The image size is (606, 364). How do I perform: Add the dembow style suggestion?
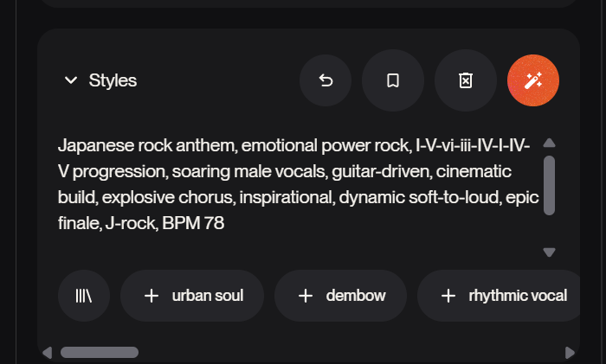pos(340,296)
